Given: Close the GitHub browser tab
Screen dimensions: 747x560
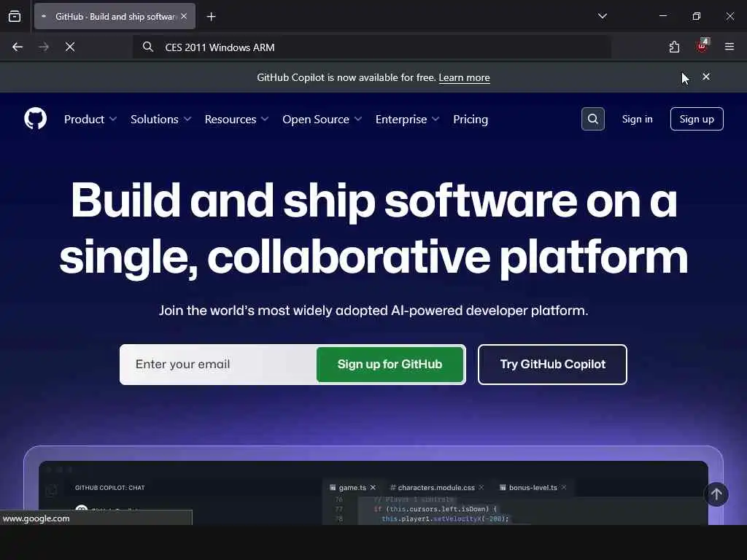Looking at the screenshot, I should coord(184,16).
